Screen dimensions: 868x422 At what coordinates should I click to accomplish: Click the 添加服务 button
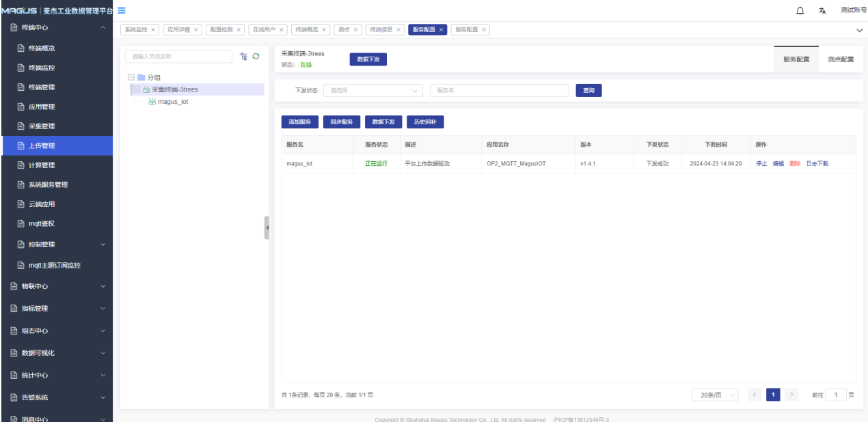299,122
